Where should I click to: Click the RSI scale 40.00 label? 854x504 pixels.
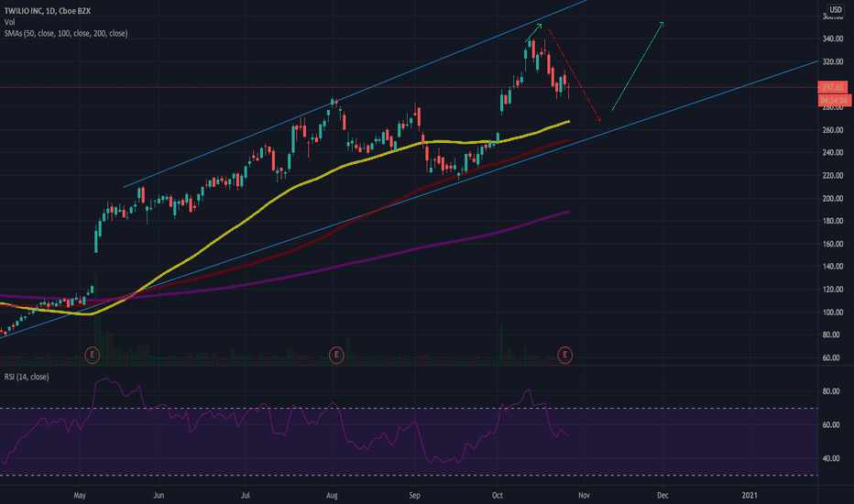point(830,459)
